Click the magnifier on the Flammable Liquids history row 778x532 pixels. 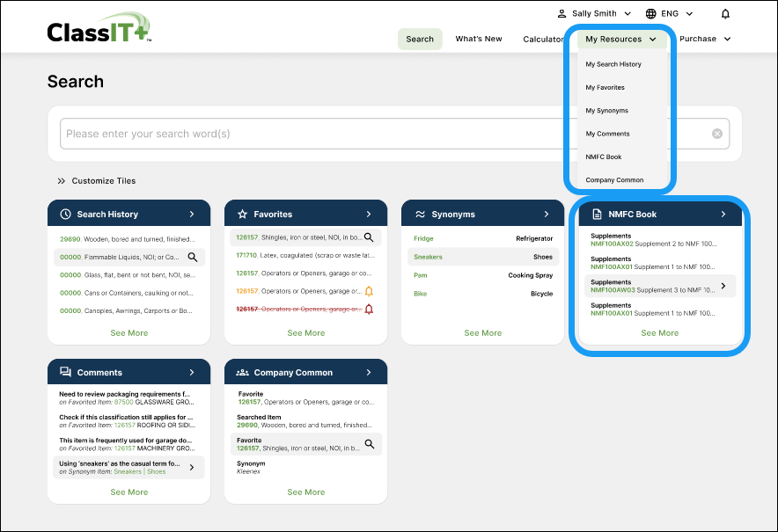[x=193, y=258]
